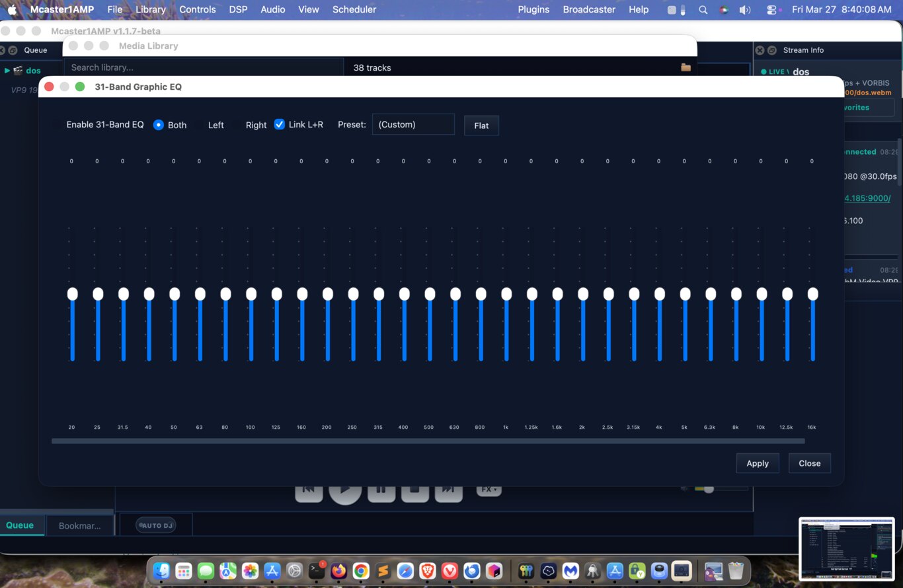Click the 500 Hz band slider handle

[430, 294]
